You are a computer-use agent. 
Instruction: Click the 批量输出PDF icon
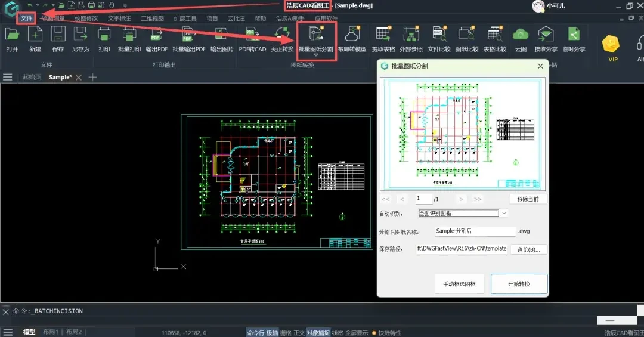coord(188,35)
